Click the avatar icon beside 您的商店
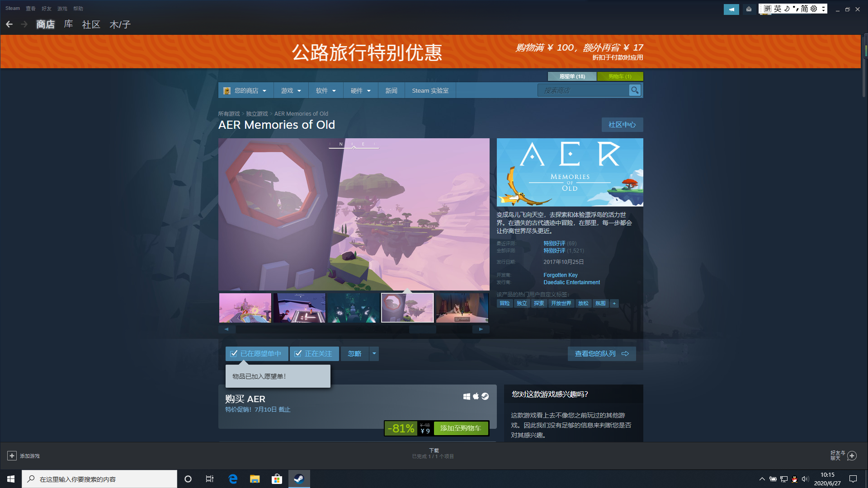This screenshot has width=868, height=488. click(227, 91)
